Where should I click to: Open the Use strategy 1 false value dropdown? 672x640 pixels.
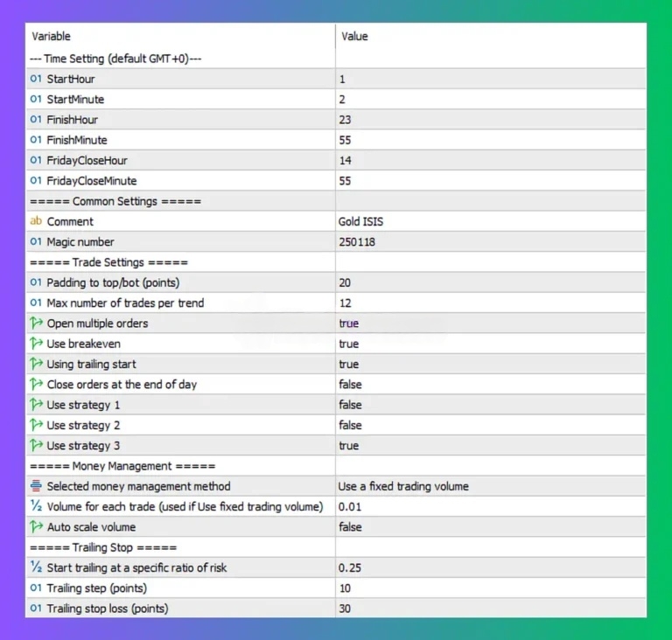pyautogui.click(x=350, y=405)
